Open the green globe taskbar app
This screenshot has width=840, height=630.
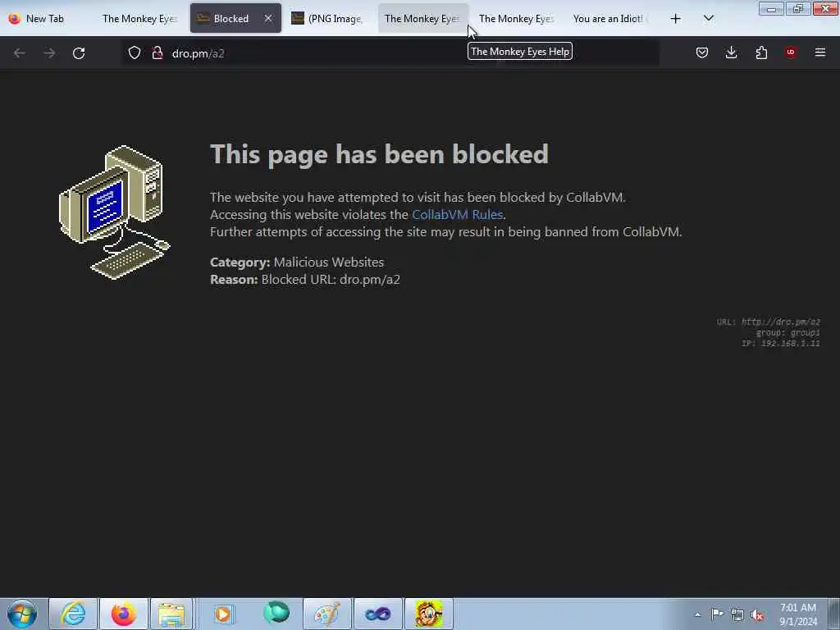276,614
